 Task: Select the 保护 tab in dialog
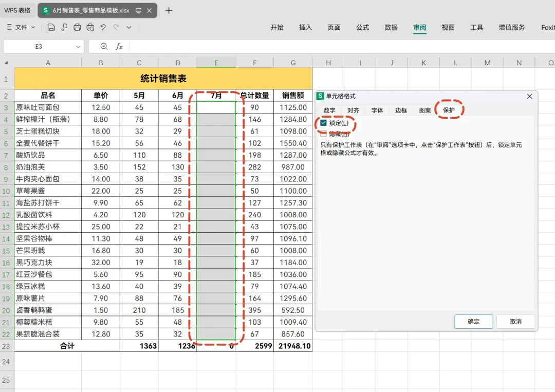[449, 110]
